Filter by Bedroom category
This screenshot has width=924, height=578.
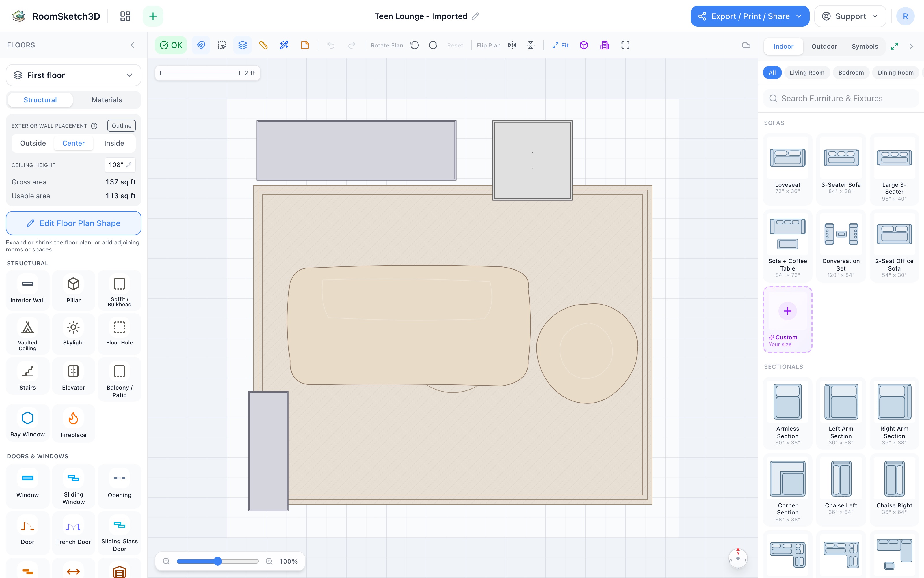[x=851, y=73]
